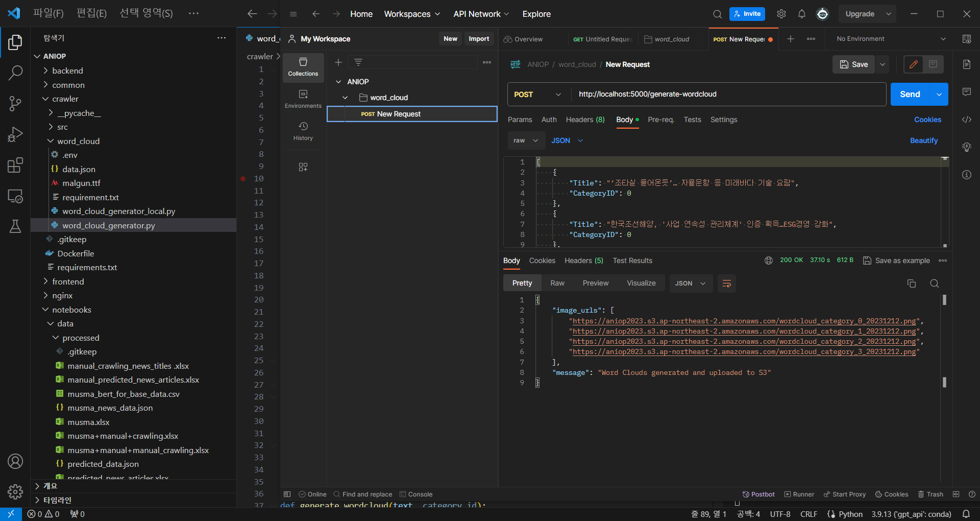Toggle breakpoint on line 10
Image resolution: width=980 pixels, height=521 pixels.
[x=243, y=179]
